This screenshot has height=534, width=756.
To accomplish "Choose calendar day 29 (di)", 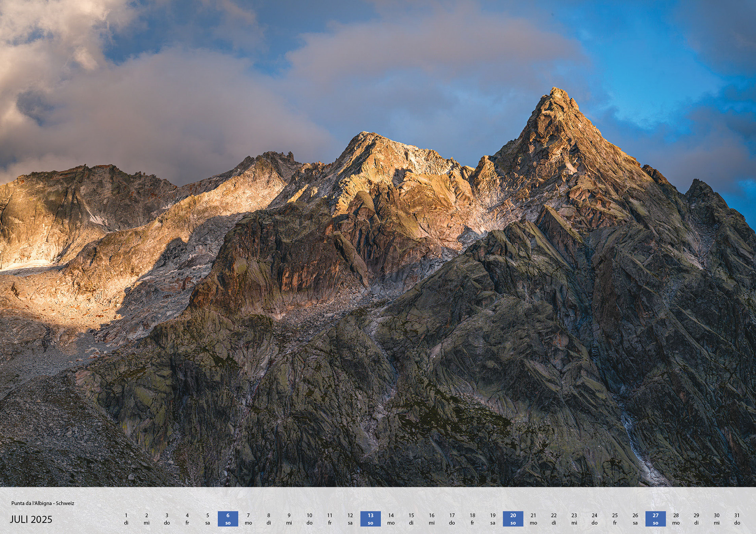I will tap(696, 519).
